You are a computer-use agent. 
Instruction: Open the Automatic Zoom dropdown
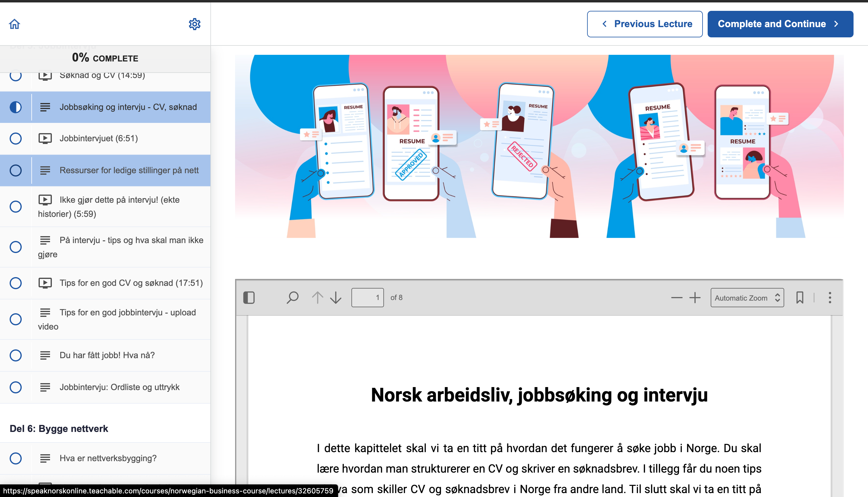point(747,298)
